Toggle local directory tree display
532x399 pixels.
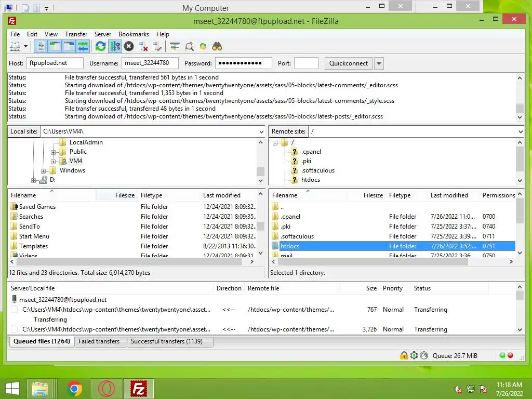pos(55,46)
